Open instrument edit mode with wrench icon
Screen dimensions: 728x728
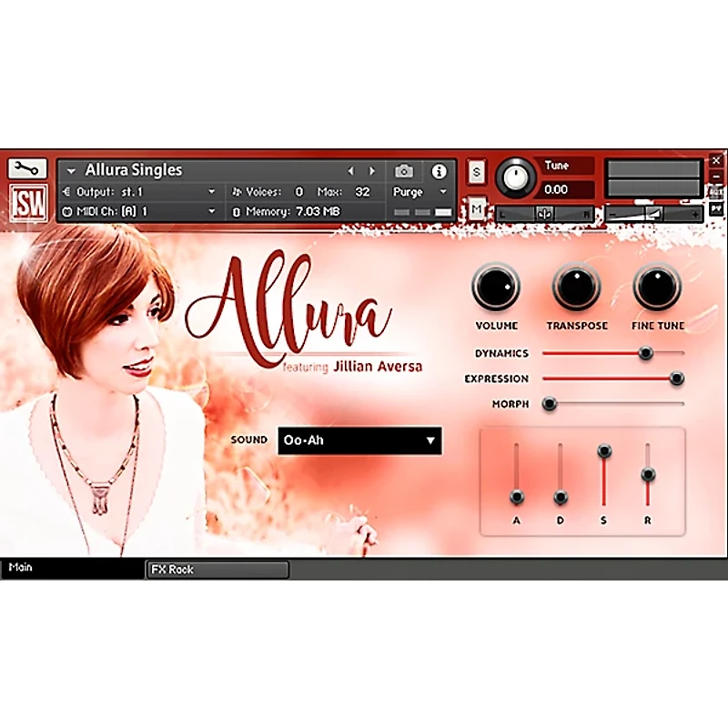point(27,168)
